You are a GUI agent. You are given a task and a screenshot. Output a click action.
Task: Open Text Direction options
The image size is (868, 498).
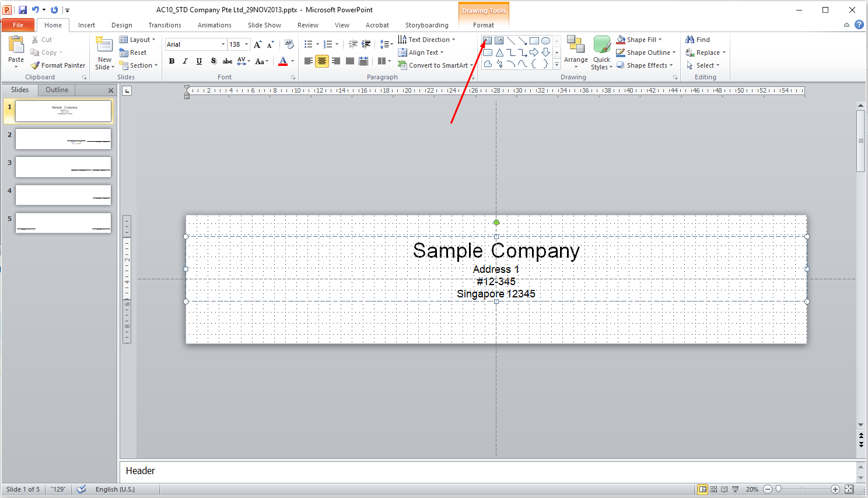coord(426,40)
